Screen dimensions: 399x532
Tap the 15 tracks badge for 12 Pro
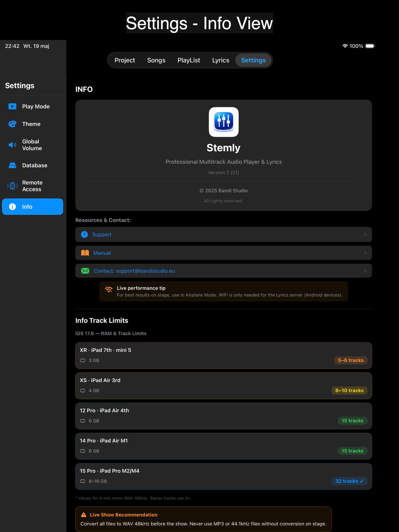353,421
